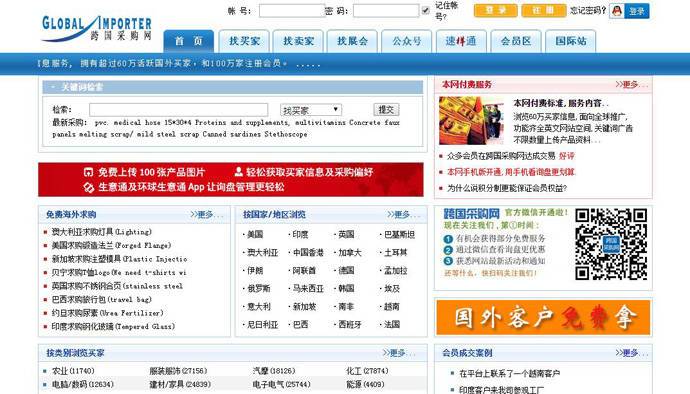Image resolution: width=690 pixels, height=394 pixels.
Task: Open 巴西求购旅行包 (travel bag) listing
Action: pyautogui.click(x=102, y=300)
